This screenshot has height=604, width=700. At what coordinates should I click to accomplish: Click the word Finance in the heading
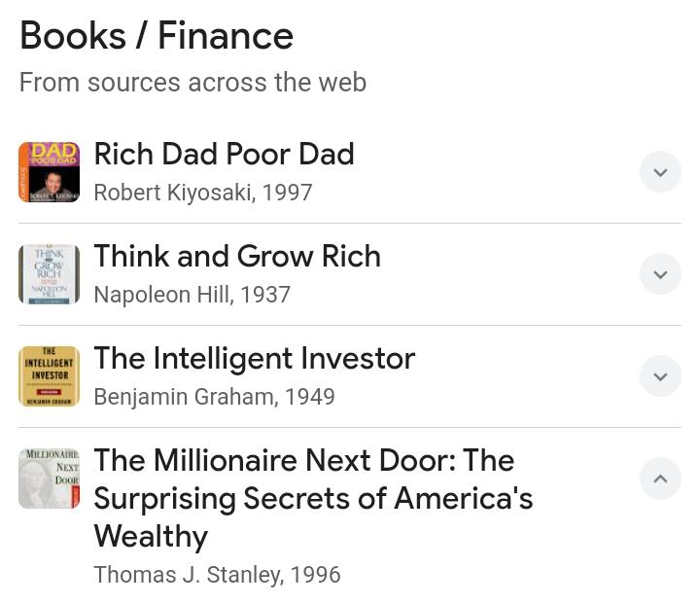coord(226,36)
